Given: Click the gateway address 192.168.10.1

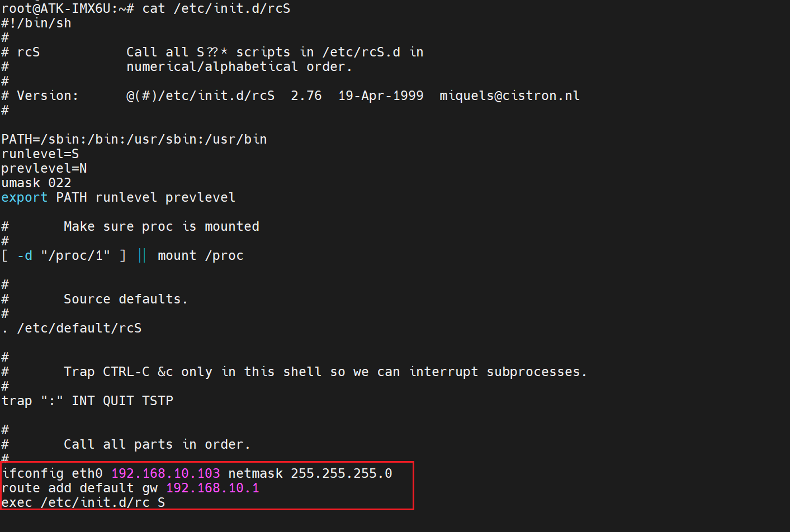Looking at the screenshot, I should pyautogui.click(x=212, y=488).
